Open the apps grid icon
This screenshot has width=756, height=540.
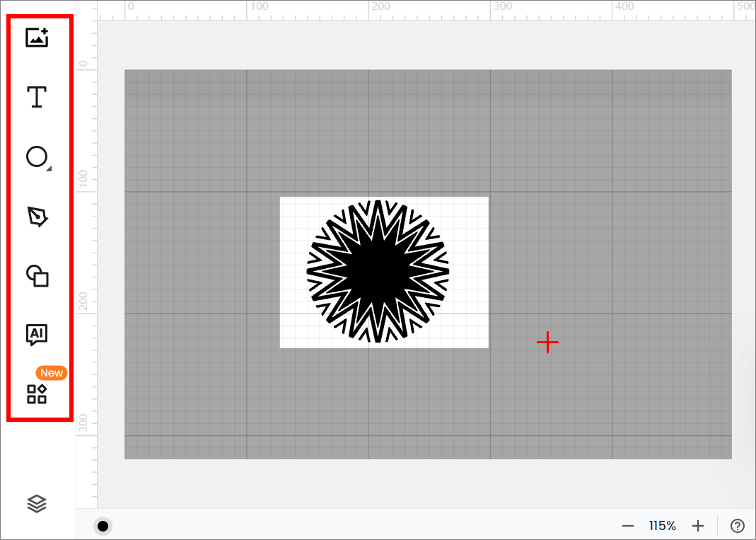tap(37, 394)
